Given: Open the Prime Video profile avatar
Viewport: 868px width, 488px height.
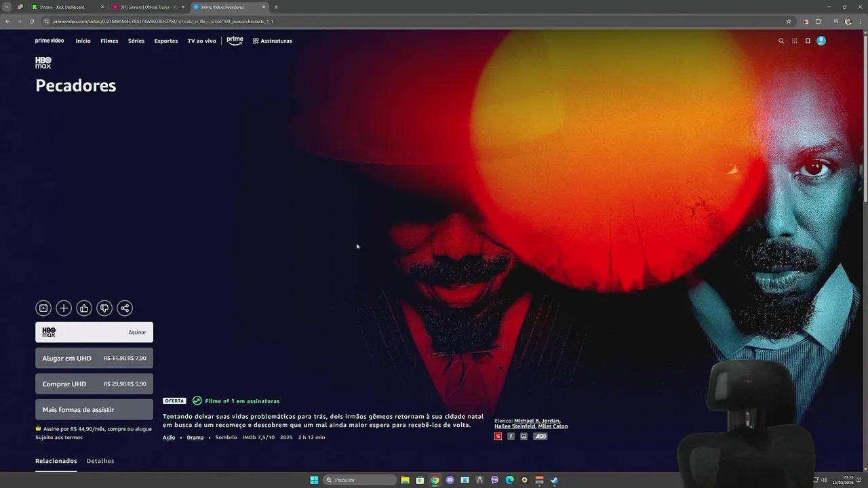Looking at the screenshot, I should tap(821, 41).
